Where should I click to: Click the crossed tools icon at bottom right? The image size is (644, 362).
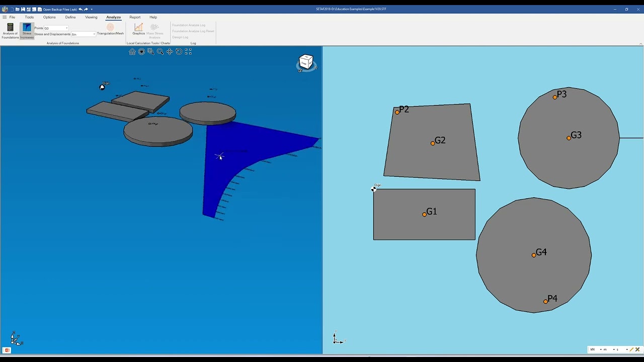click(x=637, y=349)
